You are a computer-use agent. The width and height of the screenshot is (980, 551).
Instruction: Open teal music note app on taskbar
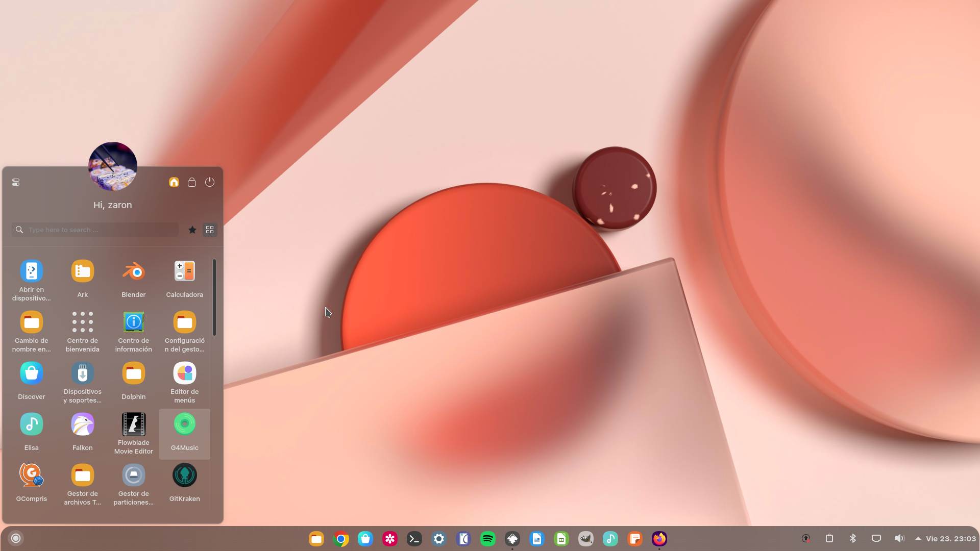tap(610, 539)
